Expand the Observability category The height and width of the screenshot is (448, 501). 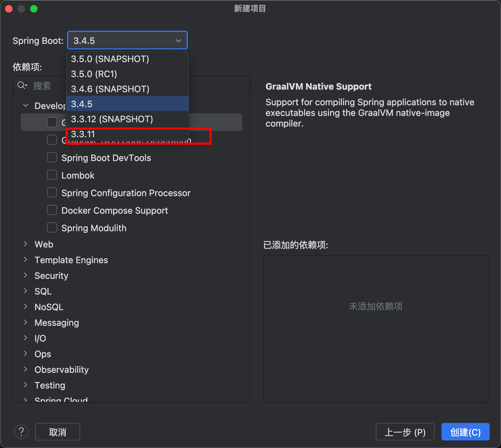pos(26,369)
